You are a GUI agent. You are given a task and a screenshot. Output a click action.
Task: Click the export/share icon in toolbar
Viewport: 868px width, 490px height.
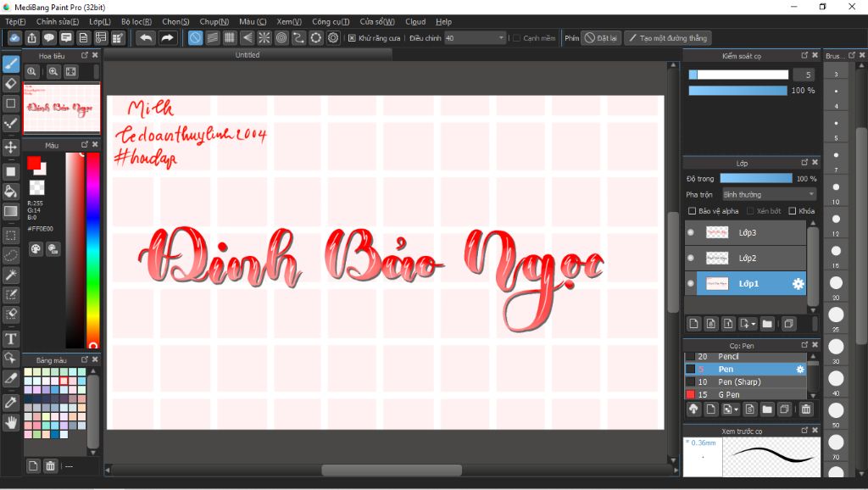coord(32,38)
